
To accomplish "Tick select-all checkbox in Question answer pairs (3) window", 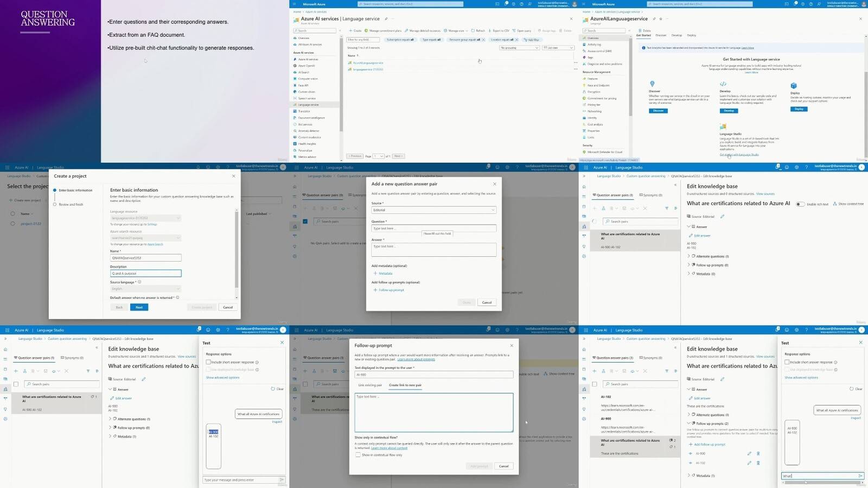I will tap(595, 384).
